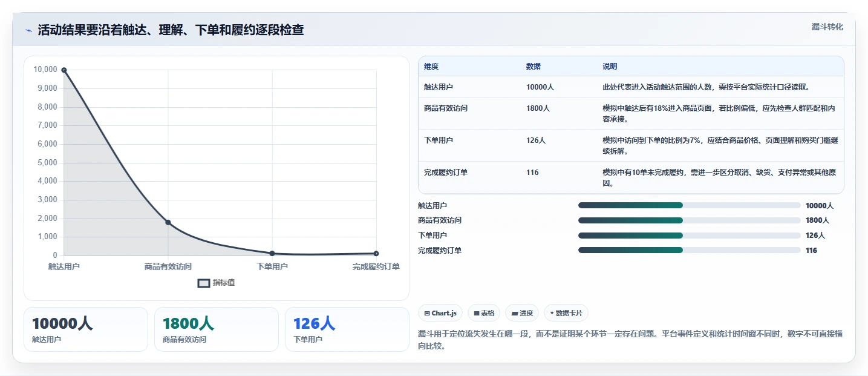Click the lightning icon beside the title
The image size is (868, 376).
28,30
